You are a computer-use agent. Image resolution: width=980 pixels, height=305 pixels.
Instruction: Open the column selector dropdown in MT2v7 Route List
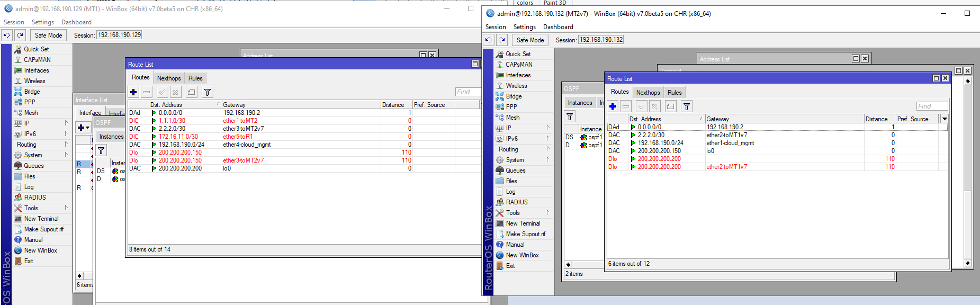(944, 119)
